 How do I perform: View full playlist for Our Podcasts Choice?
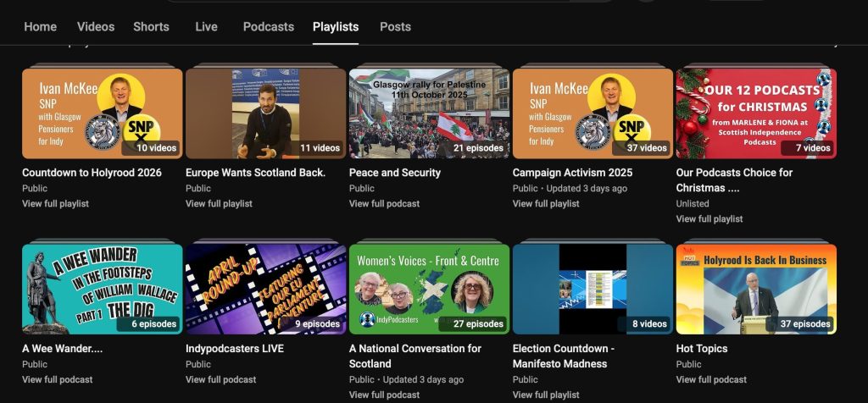[x=709, y=219]
